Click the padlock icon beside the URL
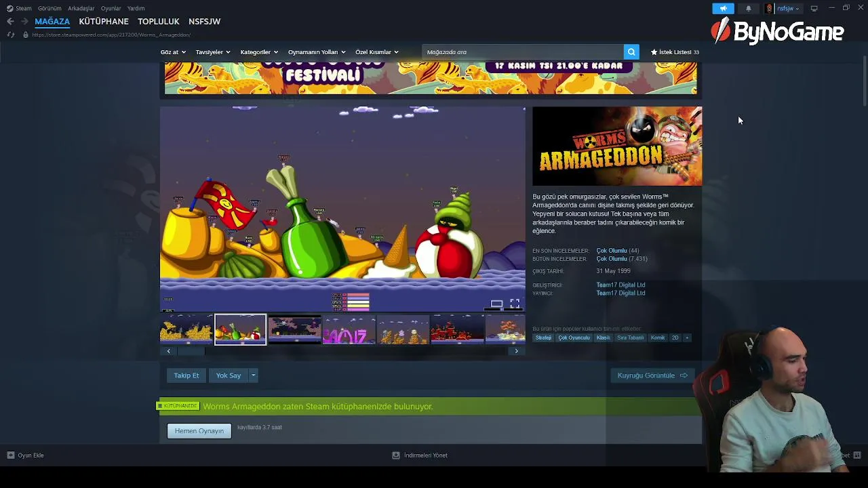 25,35
